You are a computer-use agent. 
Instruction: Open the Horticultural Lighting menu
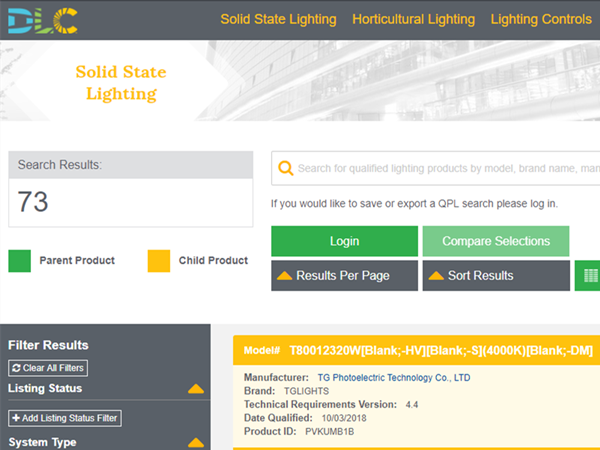pos(413,19)
